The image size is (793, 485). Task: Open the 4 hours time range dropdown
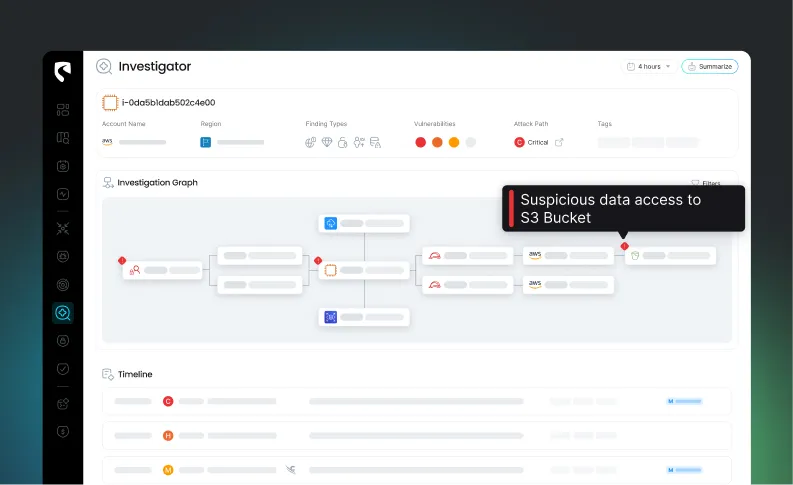point(649,66)
